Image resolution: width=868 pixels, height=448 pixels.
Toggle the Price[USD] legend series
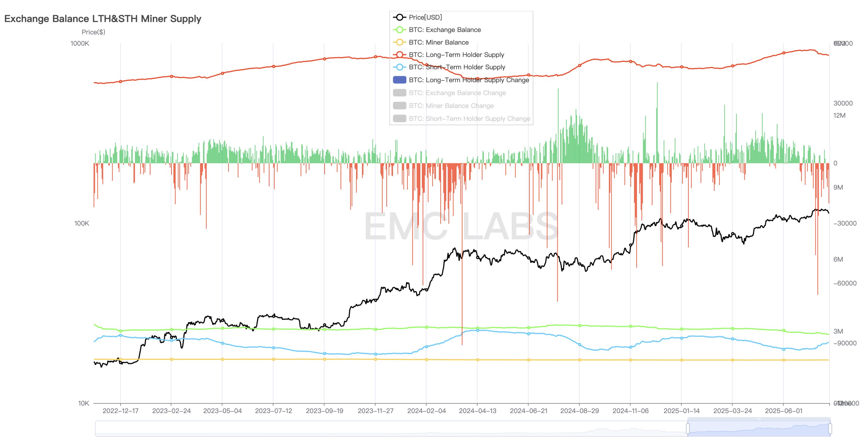coord(417,17)
